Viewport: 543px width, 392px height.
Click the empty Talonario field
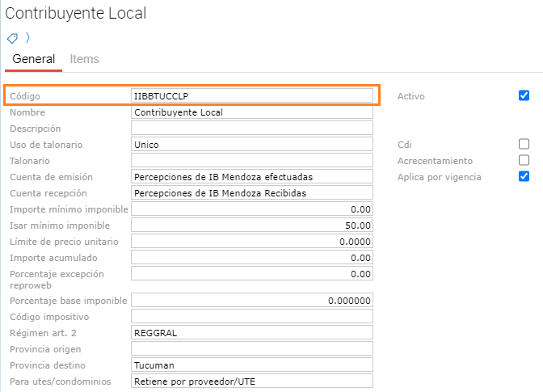(252, 160)
